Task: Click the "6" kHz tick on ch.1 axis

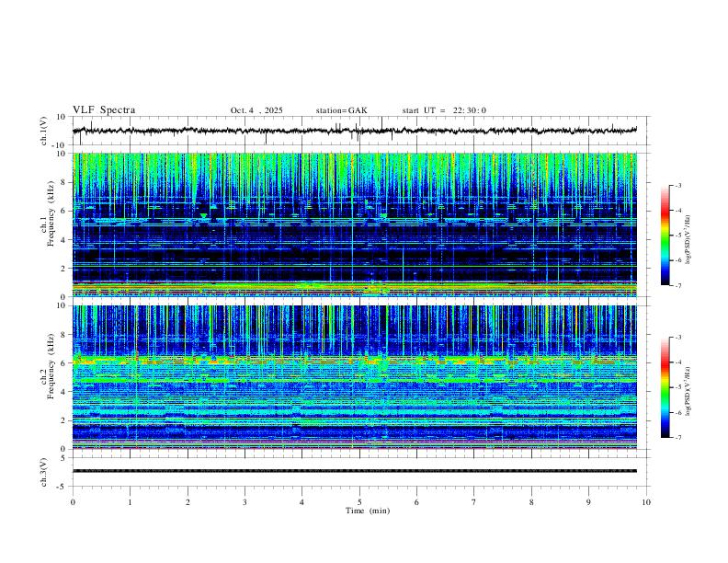Action: coord(63,211)
